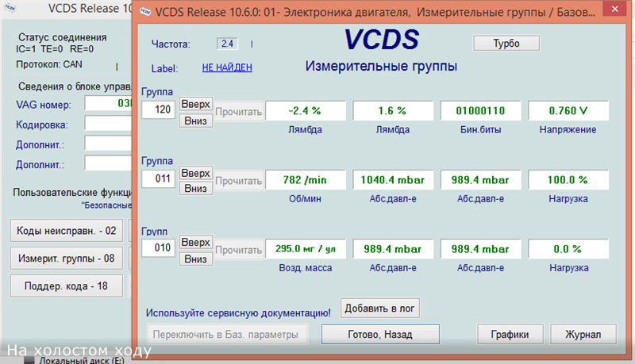Viewport: 635px width, 364px height.
Task: Click Переключить в Баз. параметры button
Action: pyautogui.click(x=227, y=335)
